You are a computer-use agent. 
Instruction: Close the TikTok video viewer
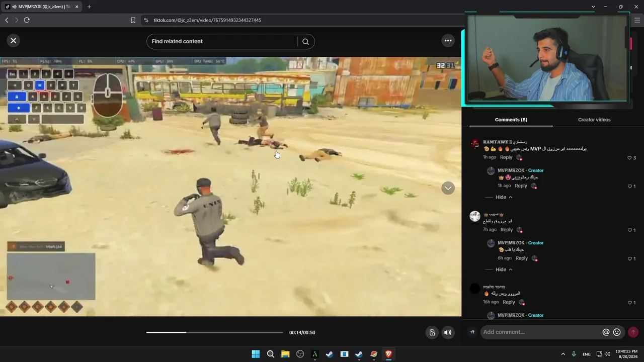pos(14,41)
